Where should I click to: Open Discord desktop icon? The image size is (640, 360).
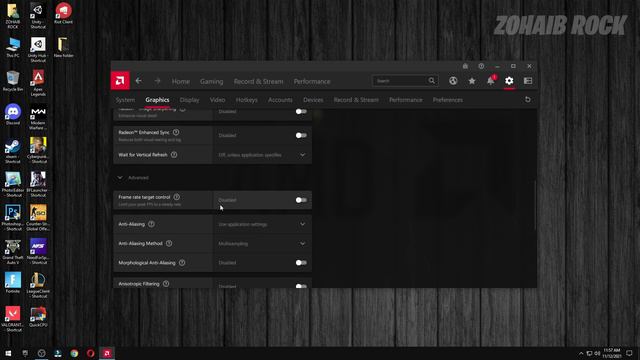point(13,114)
